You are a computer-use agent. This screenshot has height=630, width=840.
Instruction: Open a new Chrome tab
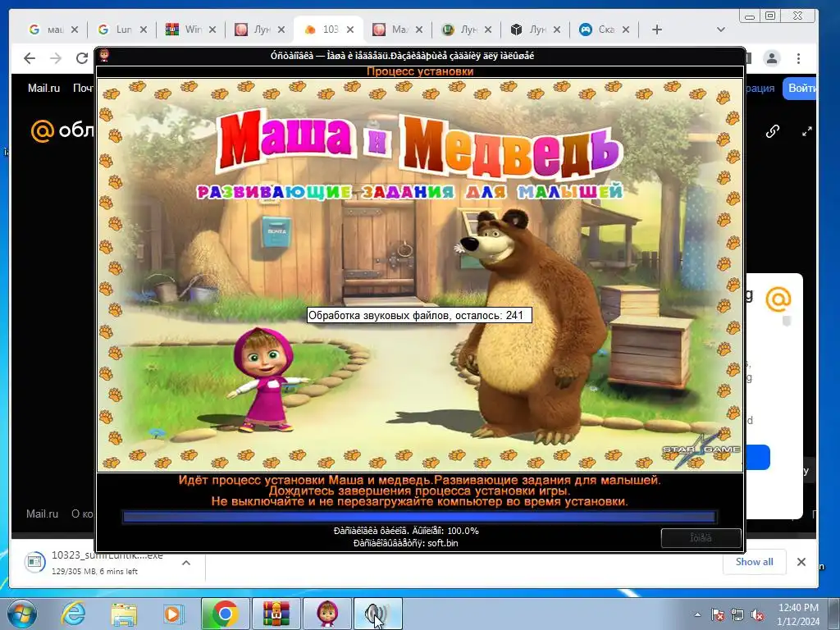[x=657, y=30]
